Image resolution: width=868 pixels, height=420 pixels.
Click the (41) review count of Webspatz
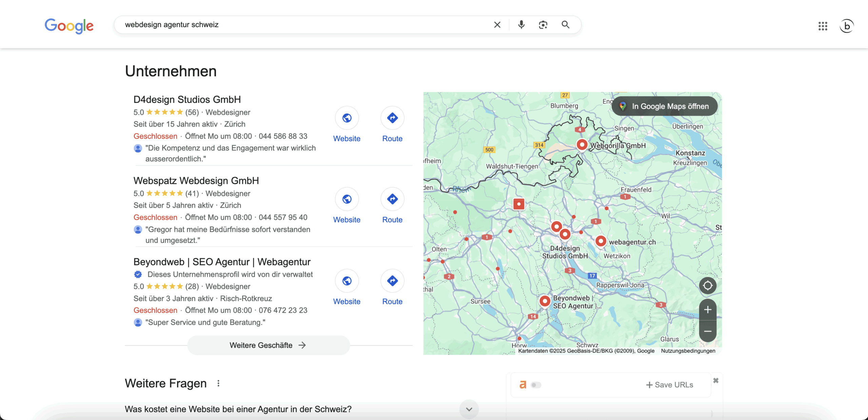coord(192,193)
